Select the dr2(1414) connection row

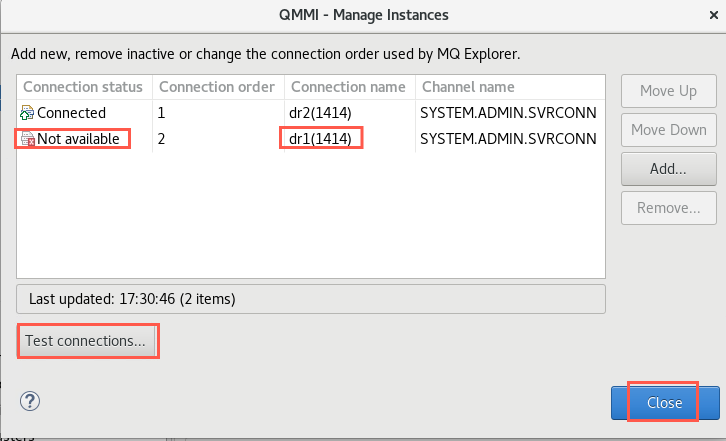click(x=311, y=113)
